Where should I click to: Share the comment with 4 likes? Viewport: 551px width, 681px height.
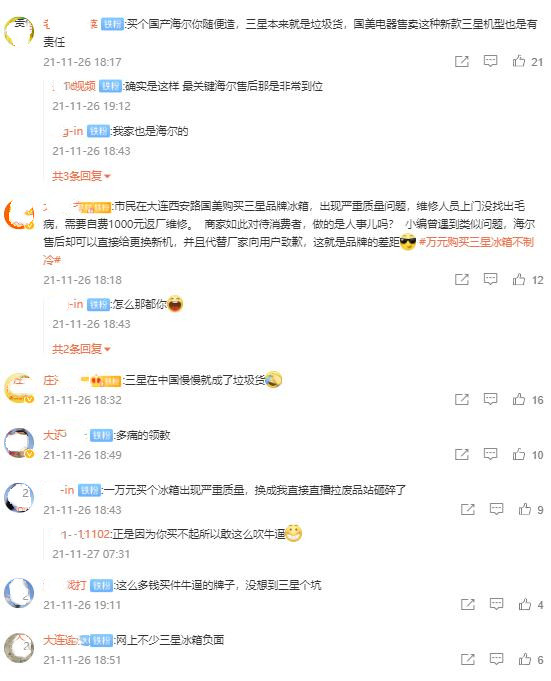[x=468, y=604]
